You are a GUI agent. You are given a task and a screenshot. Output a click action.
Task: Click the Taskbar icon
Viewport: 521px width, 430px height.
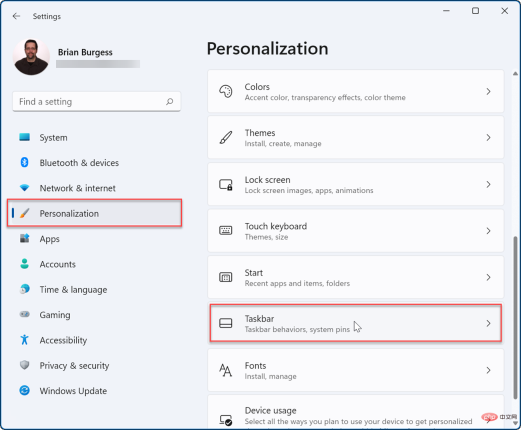[226, 323]
